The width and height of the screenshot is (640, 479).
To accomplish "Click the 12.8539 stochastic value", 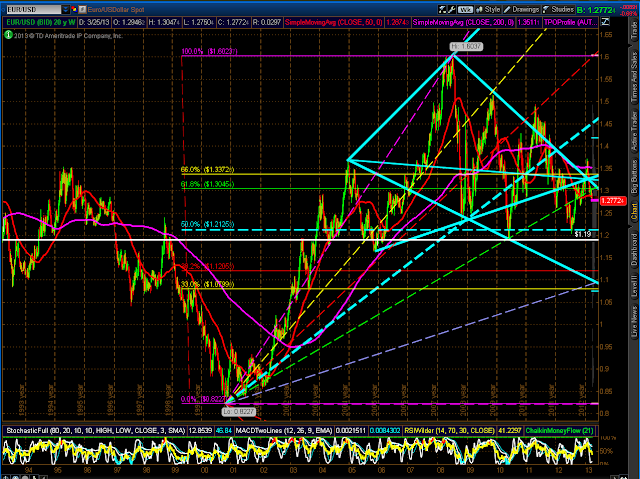I will pyautogui.click(x=200, y=430).
